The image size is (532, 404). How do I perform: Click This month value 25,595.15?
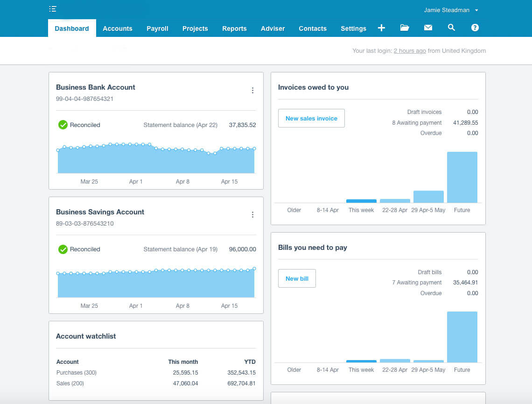pos(185,372)
